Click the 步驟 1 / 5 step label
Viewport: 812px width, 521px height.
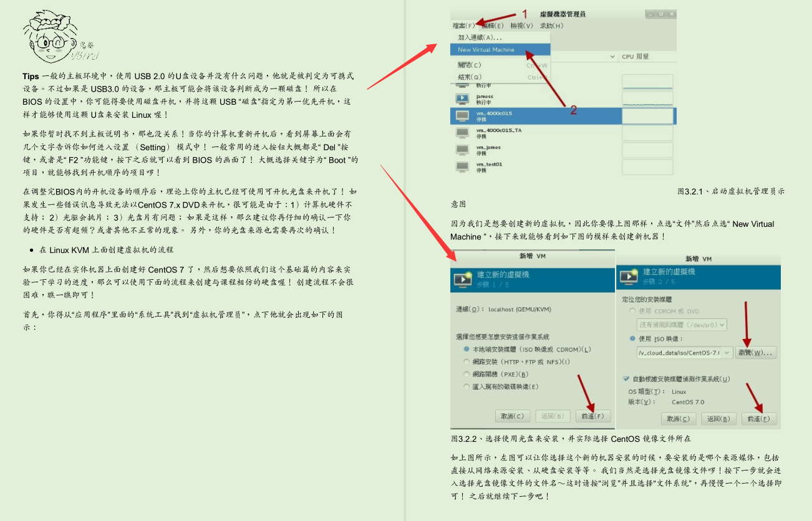click(x=493, y=284)
